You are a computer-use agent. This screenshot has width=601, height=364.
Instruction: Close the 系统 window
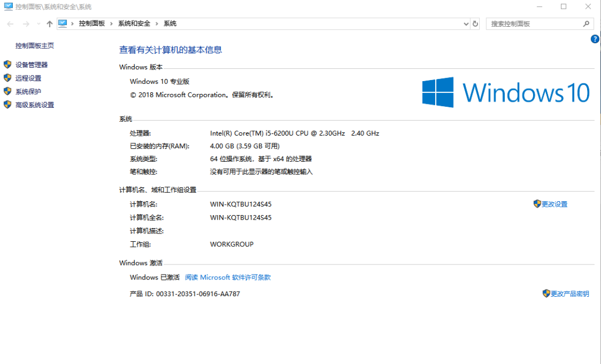(x=588, y=7)
